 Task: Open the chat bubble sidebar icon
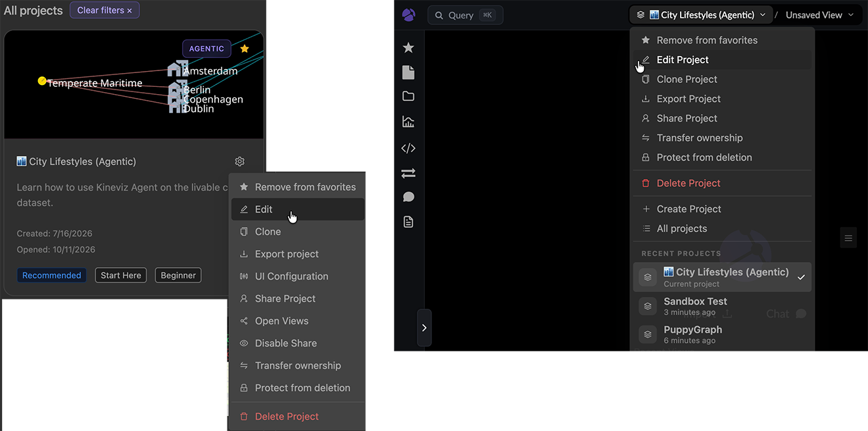[408, 197]
